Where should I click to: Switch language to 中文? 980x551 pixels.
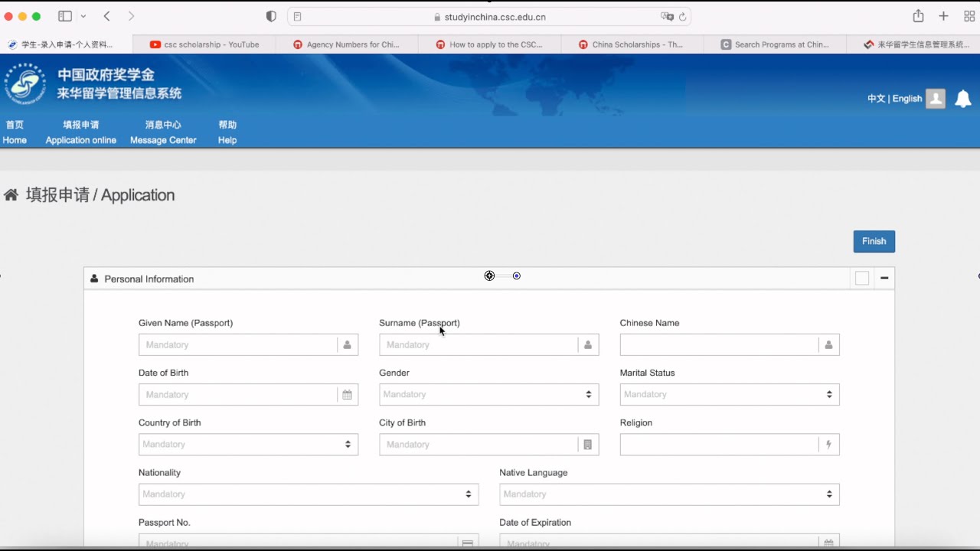point(876,99)
